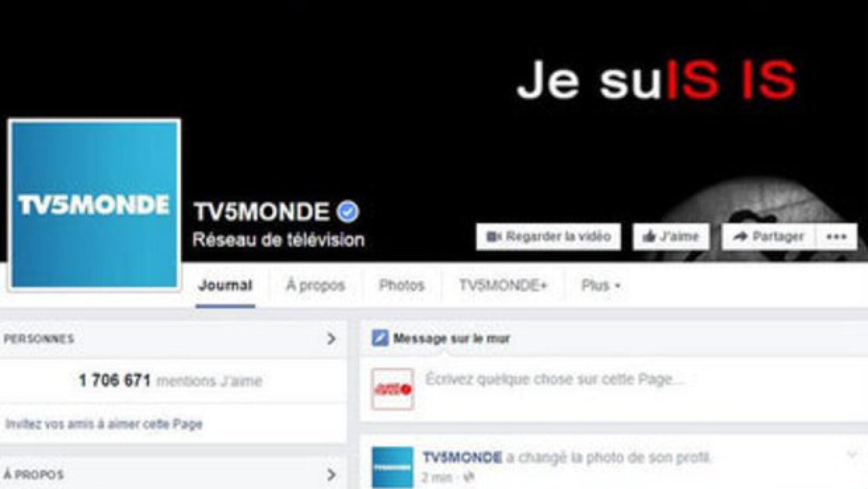Open the TV5MONDE+ tab
Viewport: 868px width, 489px height.
coord(503,286)
